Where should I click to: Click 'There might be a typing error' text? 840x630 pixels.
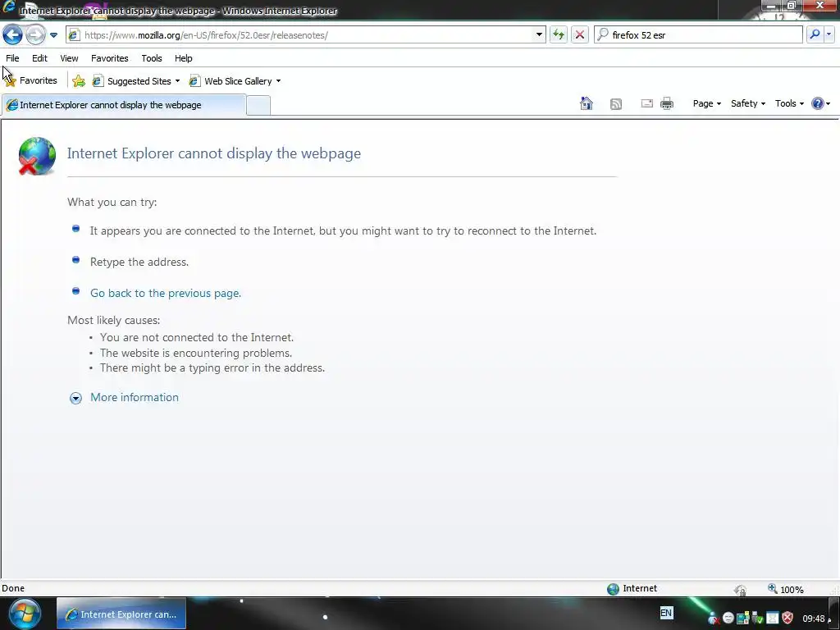[212, 368]
